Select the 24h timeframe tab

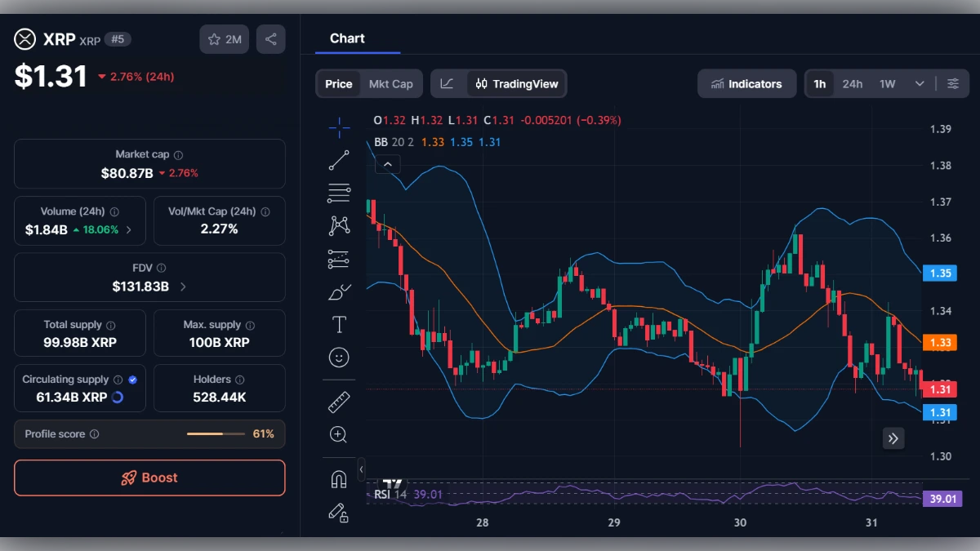852,82
